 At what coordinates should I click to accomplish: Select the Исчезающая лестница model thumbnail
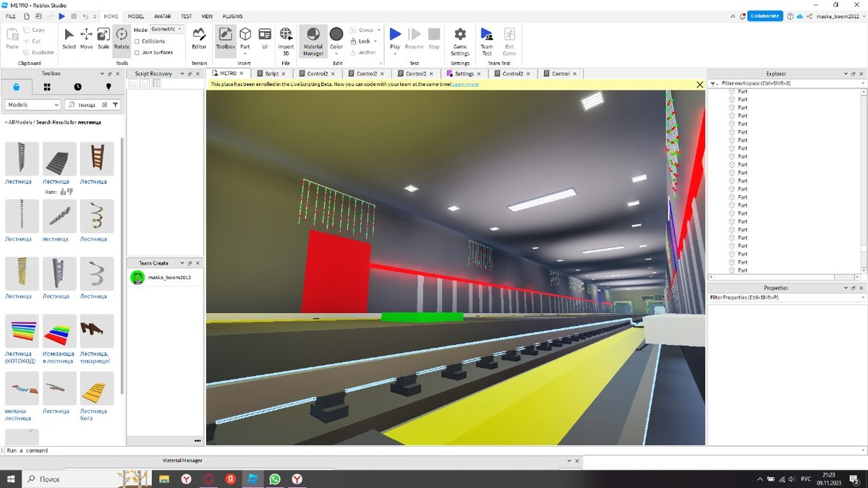click(x=59, y=331)
